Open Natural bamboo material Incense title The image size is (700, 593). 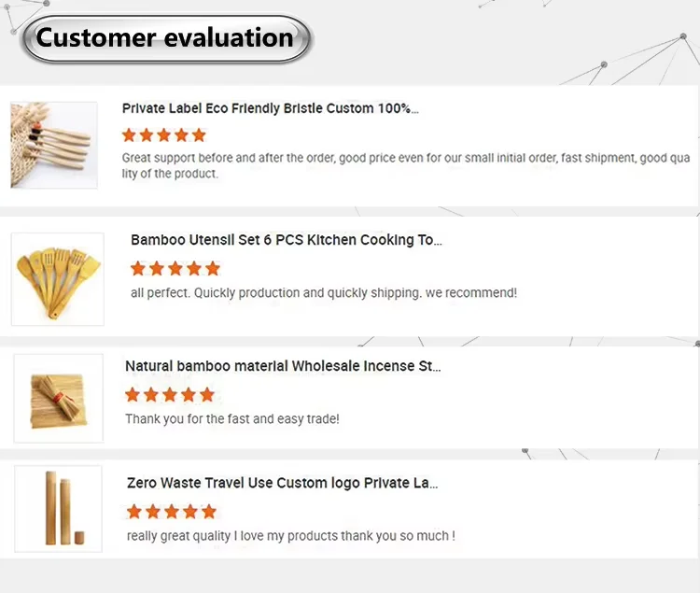coord(282,366)
